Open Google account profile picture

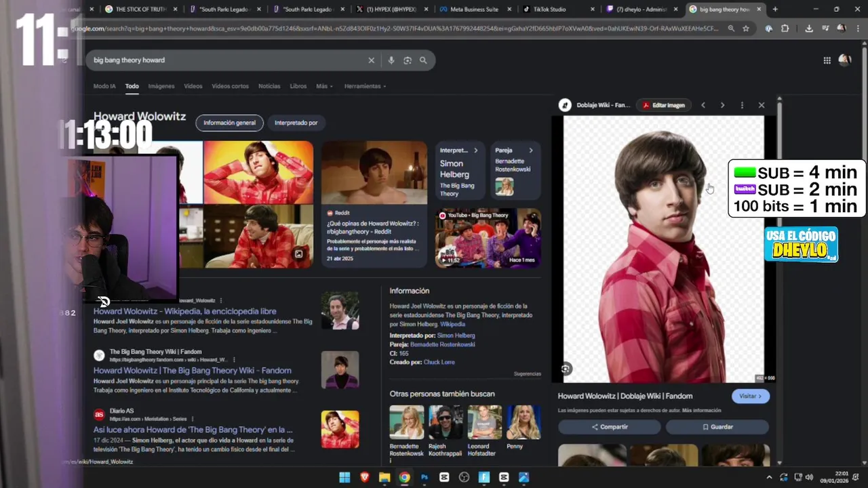(844, 60)
